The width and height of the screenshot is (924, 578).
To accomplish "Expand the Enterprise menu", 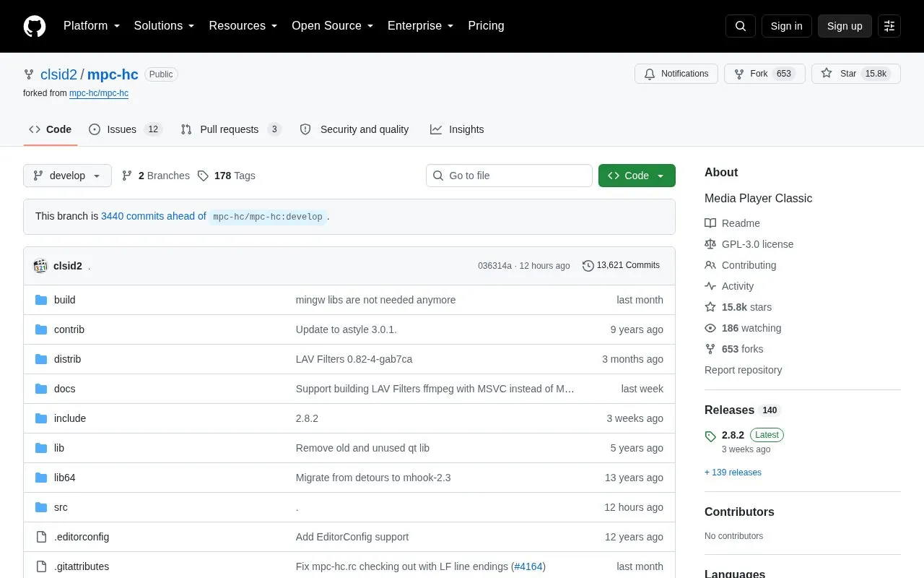I will pos(421,26).
